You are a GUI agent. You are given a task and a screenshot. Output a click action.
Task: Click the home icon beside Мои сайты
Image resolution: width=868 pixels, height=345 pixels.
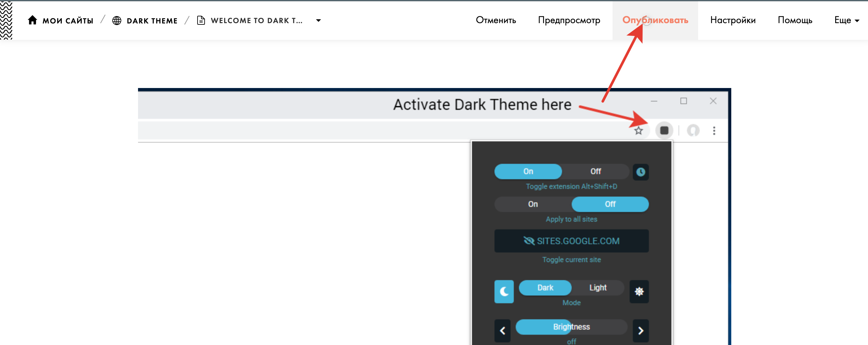32,20
